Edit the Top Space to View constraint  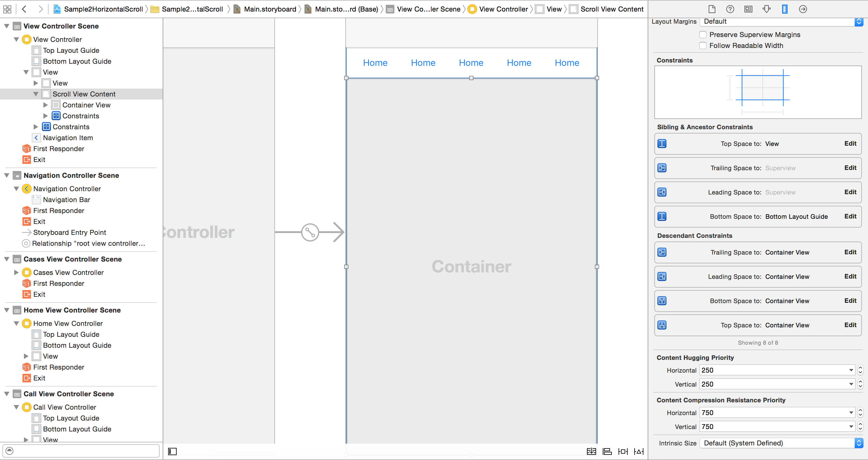coord(850,144)
